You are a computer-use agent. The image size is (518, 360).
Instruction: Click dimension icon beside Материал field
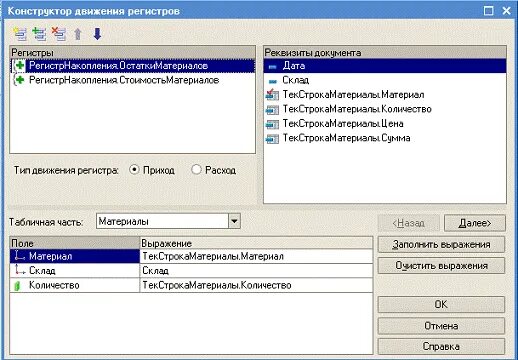pyautogui.click(x=20, y=255)
